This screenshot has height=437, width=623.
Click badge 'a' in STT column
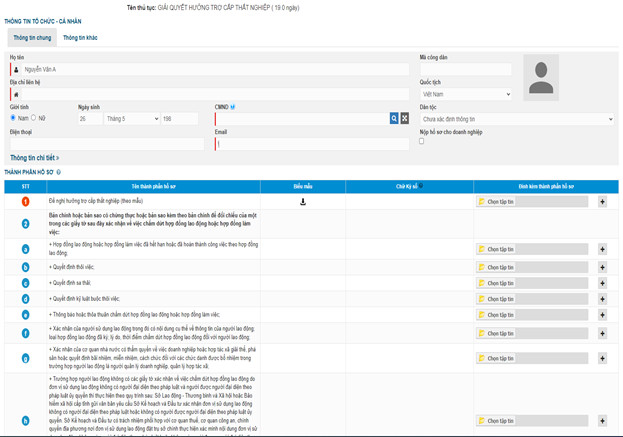click(x=25, y=249)
